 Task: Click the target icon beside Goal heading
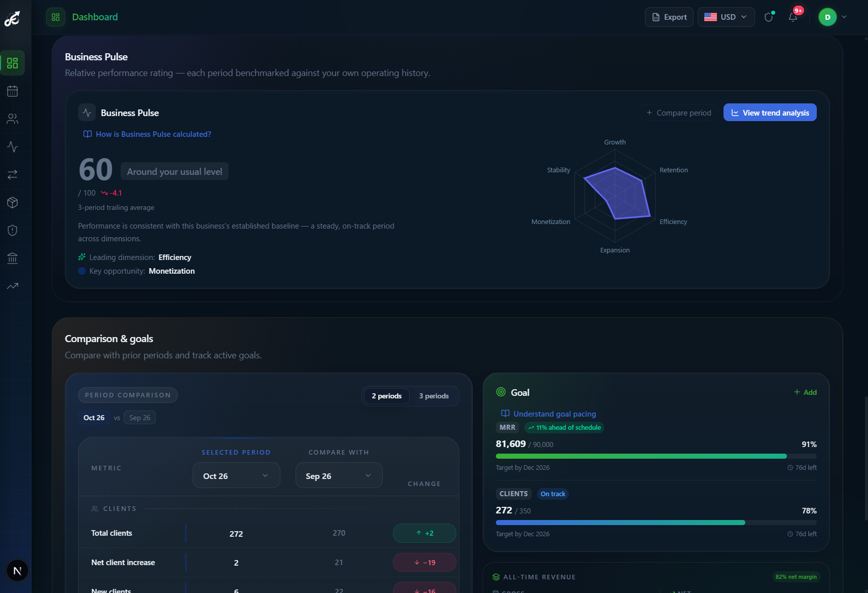point(501,392)
